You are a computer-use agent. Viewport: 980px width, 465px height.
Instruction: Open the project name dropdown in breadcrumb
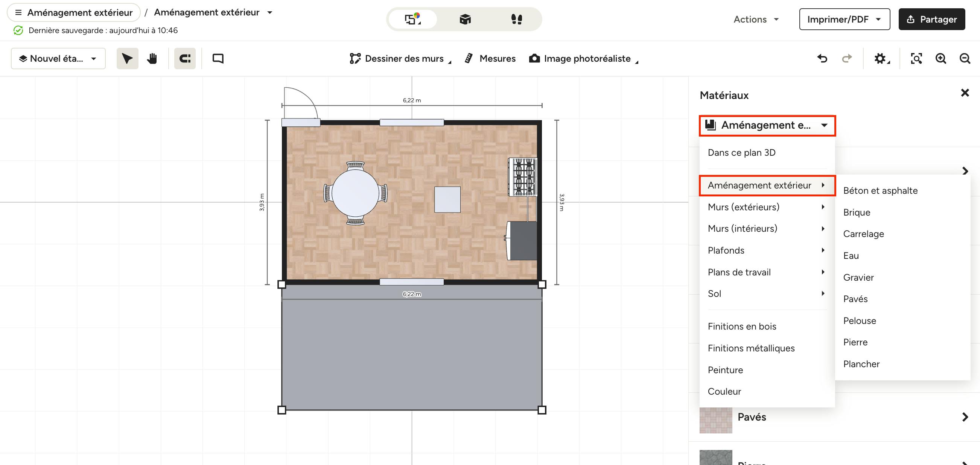(213, 12)
